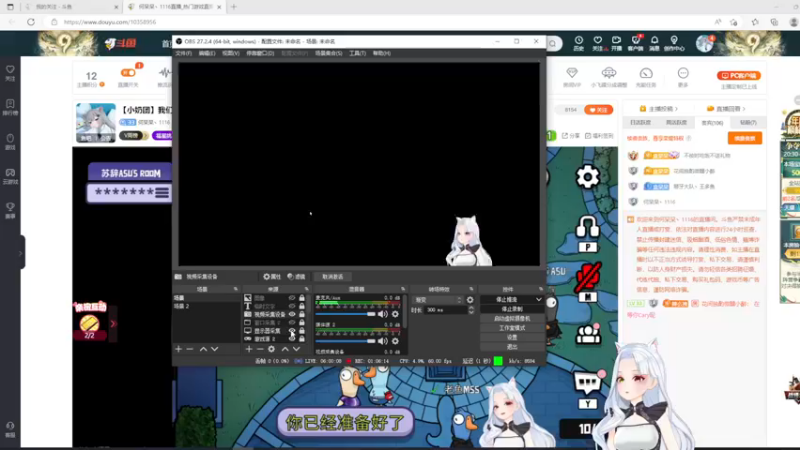Open File menu in OBS
This screenshot has height=450, width=800.
pyautogui.click(x=184, y=53)
